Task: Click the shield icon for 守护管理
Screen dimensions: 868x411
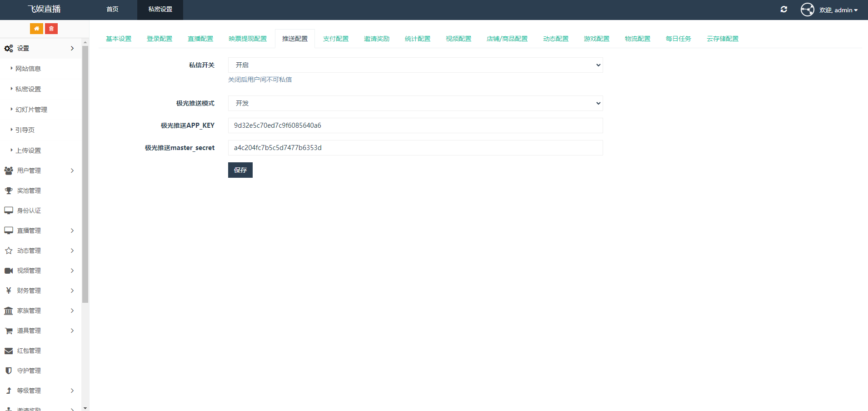Action: [x=9, y=371]
